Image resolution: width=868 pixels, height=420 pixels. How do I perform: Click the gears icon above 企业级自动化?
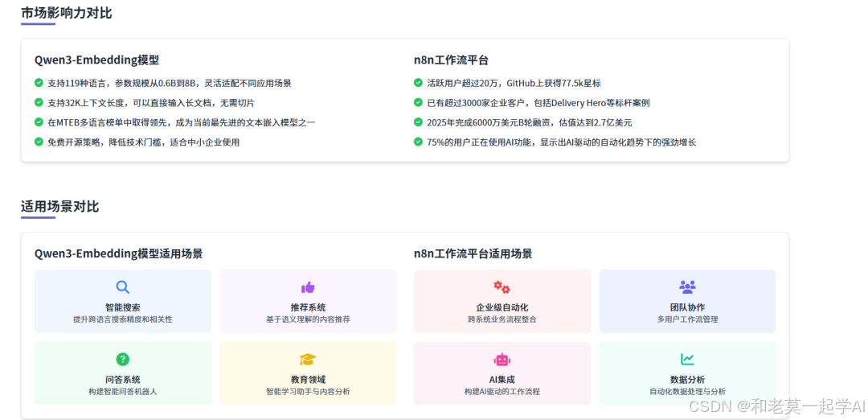pos(502,287)
